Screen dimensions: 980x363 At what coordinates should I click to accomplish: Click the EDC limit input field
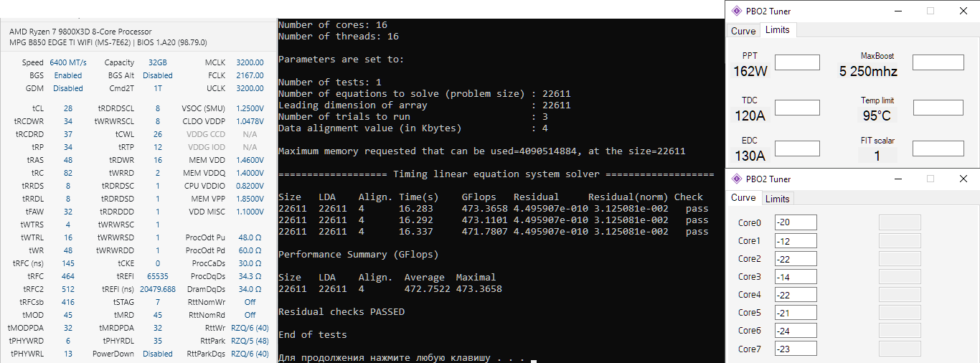(797, 148)
